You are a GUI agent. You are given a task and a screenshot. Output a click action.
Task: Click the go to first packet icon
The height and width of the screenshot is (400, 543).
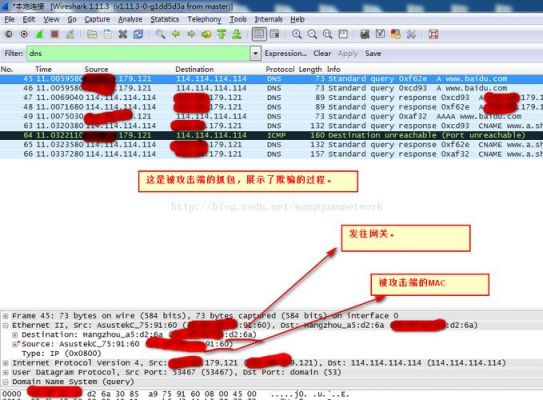[x=222, y=34]
